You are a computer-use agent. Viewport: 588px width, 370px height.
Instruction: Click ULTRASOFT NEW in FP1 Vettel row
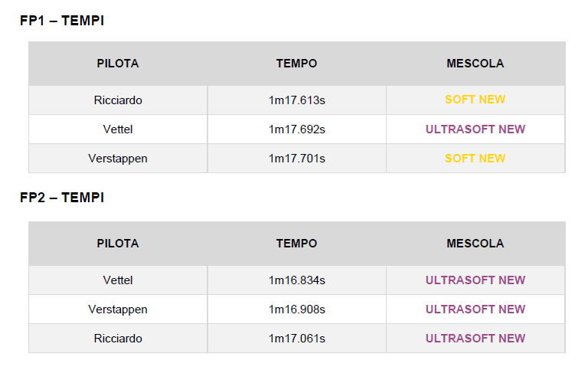[x=475, y=129]
